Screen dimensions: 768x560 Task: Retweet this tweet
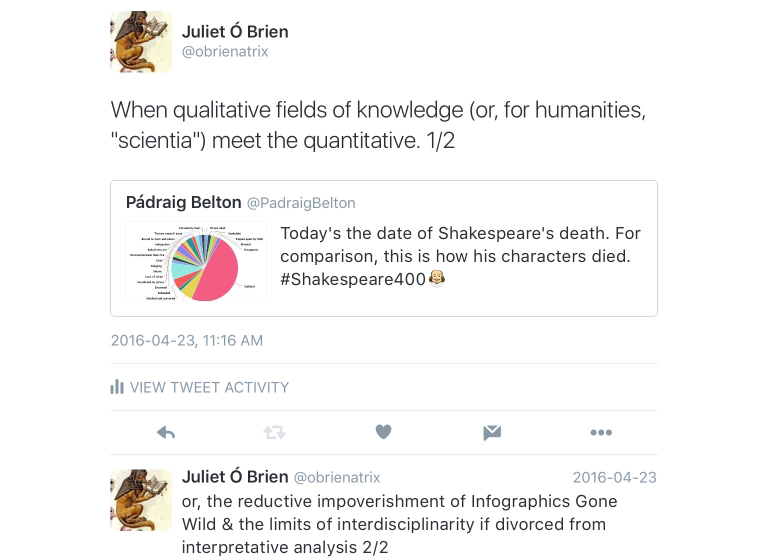click(x=274, y=432)
